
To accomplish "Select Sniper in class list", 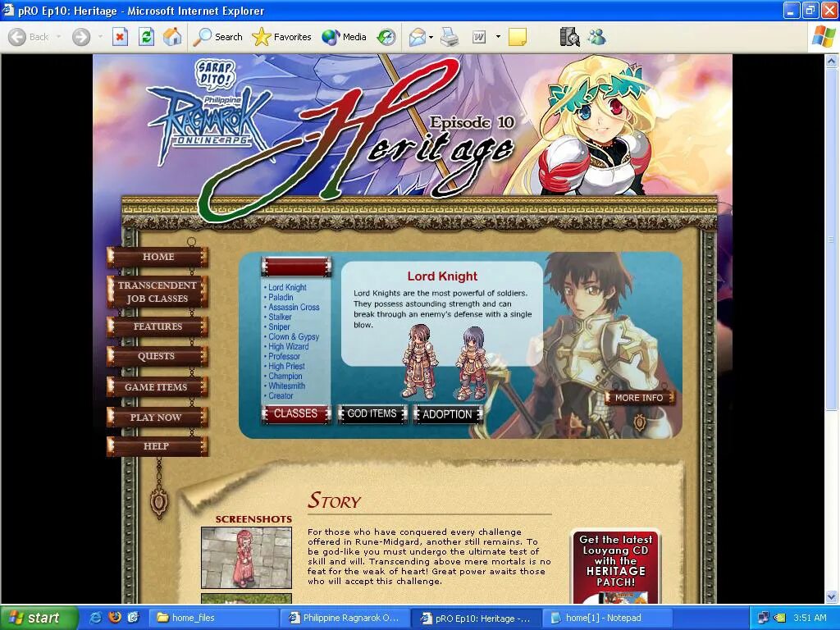I will tap(279, 326).
